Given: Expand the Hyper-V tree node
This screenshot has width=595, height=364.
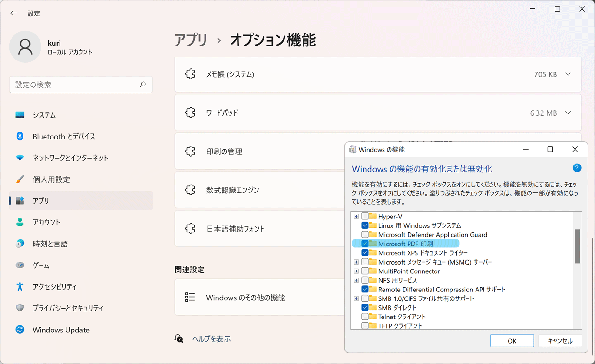Looking at the screenshot, I should (x=356, y=216).
